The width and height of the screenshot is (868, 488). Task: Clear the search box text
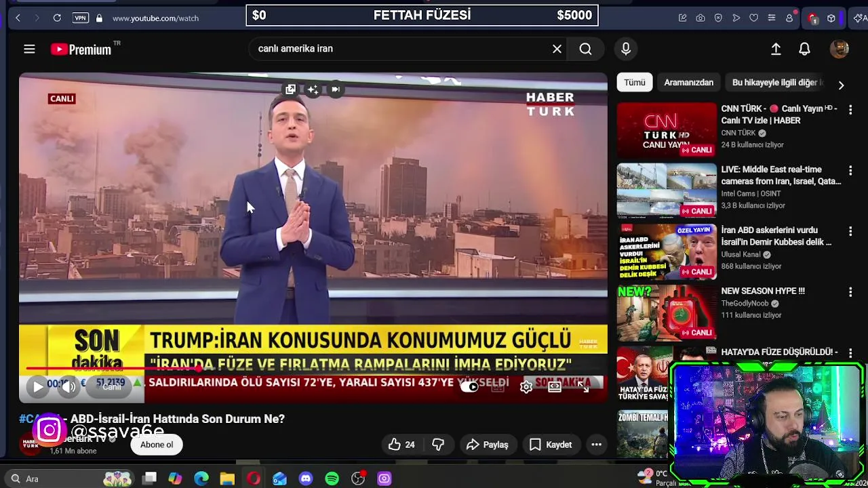pyautogui.click(x=557, y=49)
